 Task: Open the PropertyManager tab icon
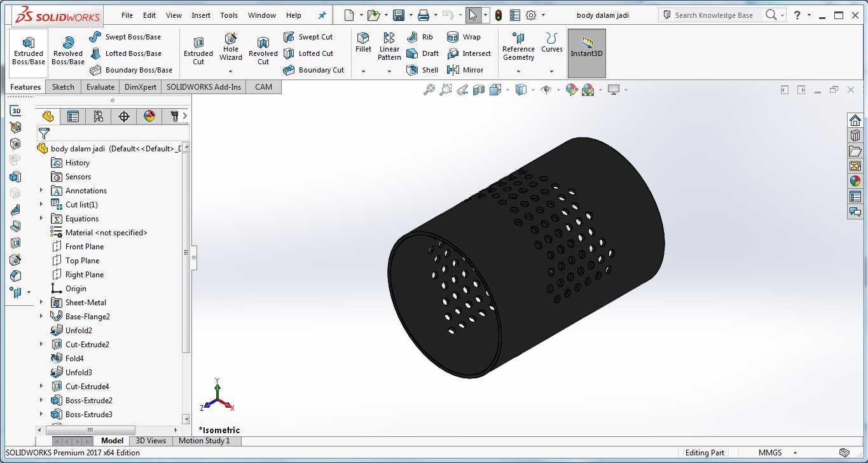coord(73,116)
